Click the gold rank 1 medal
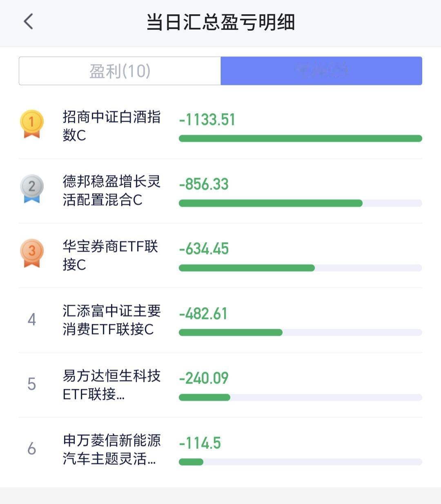The image size is (441, 504). (x=32, y=124)
